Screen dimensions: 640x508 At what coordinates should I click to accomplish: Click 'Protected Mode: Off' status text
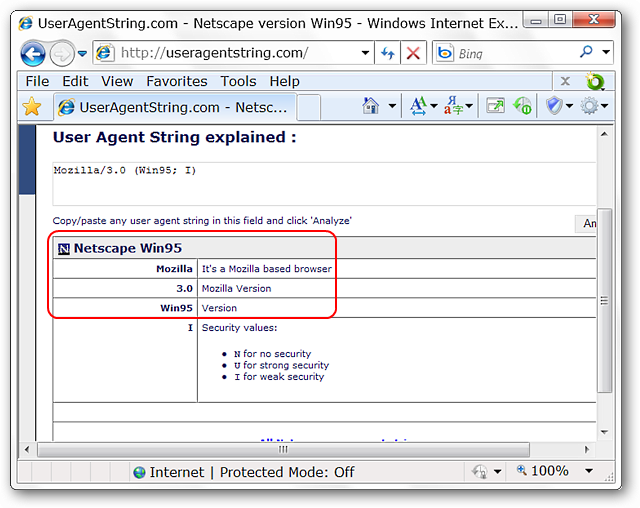point(287,472)
